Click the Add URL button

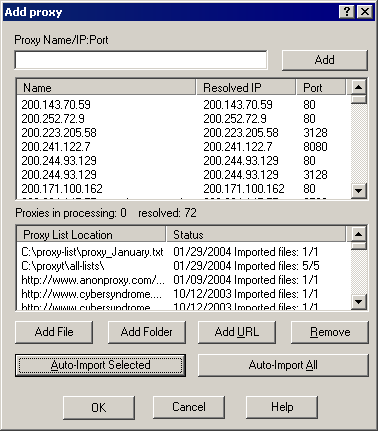click(237, 332)
